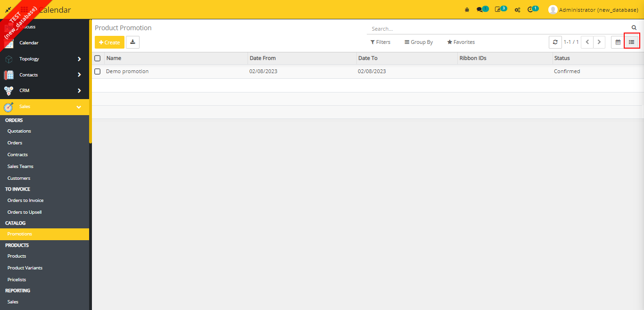
Task: Open the conversations chat icon
Action: click(480, 9)
